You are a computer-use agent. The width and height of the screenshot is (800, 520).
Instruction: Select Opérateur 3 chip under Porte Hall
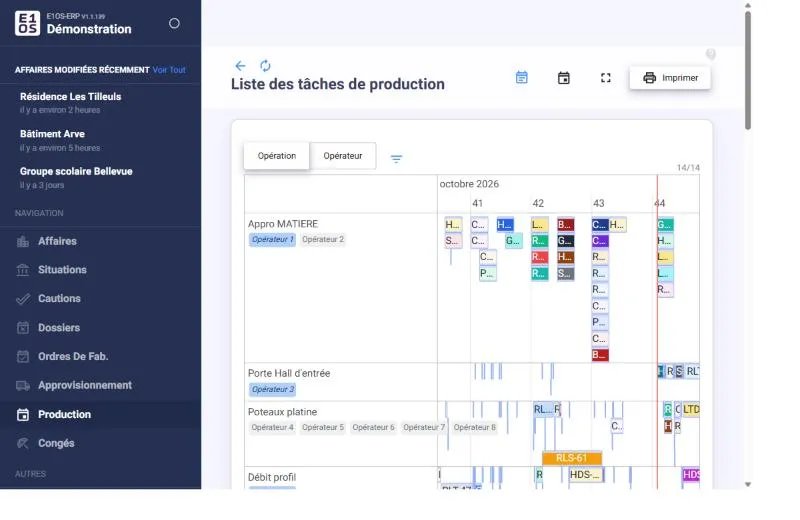point(272,389)
